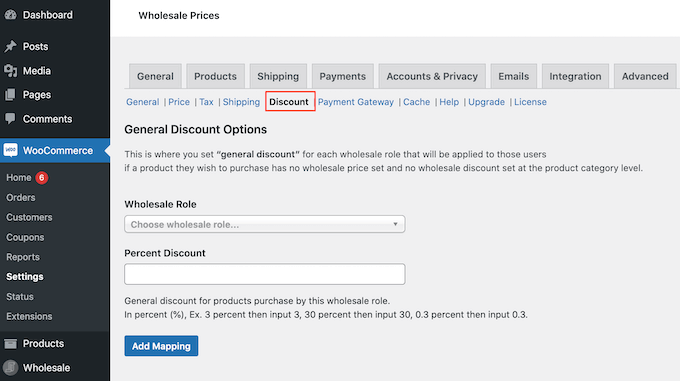Click the wholesale role dropdown arrow
This screenshot has height=381, width=680.
(x=395, y=224)
